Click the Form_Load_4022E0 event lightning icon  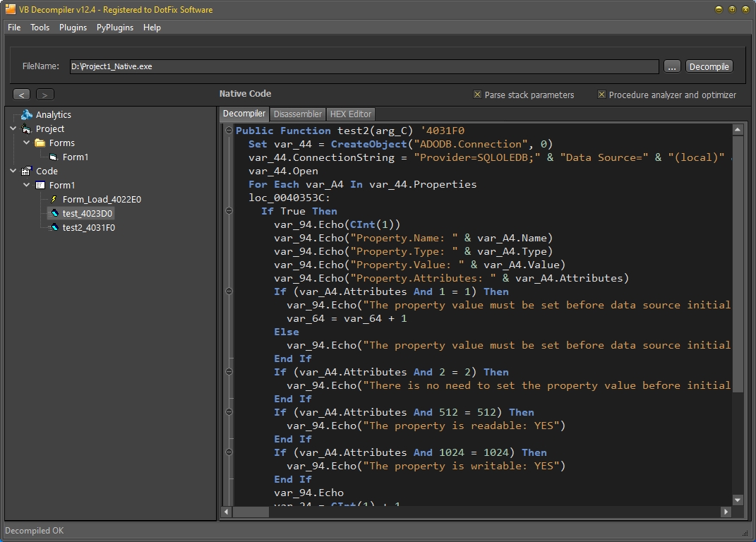(54, 199)
